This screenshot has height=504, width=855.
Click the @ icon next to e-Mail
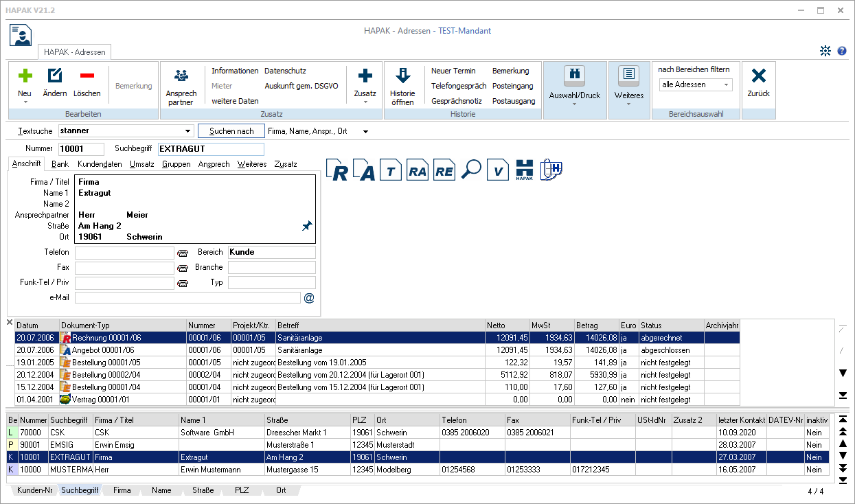click(309, 298)
